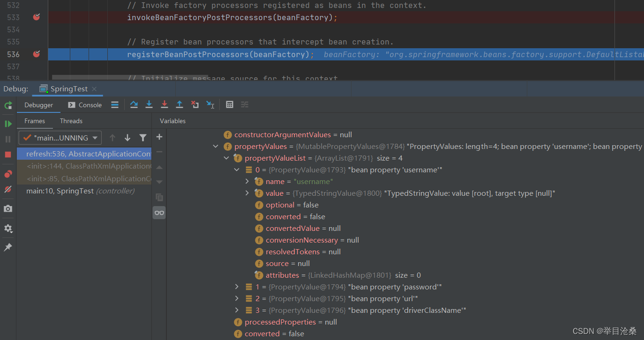Click code line invokeBeanFactoryPostProcessors(beanFactory)
The width and height of the screenshot is (644, 340).
point(232,17)
